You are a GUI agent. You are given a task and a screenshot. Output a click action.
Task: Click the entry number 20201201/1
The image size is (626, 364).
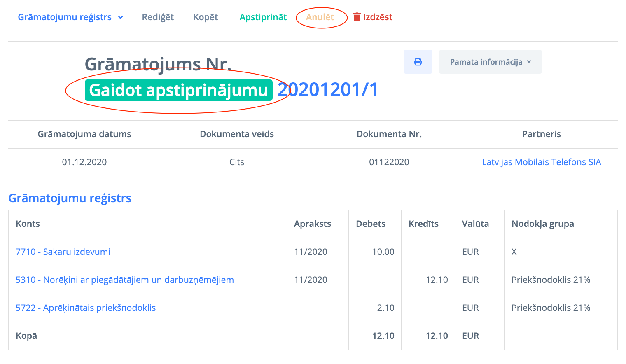328,90
